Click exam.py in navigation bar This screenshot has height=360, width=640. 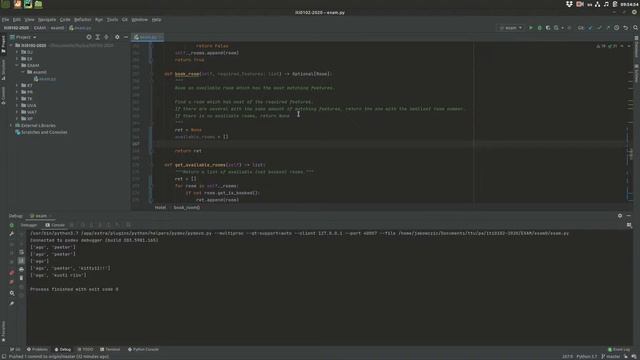pos(80,28)
